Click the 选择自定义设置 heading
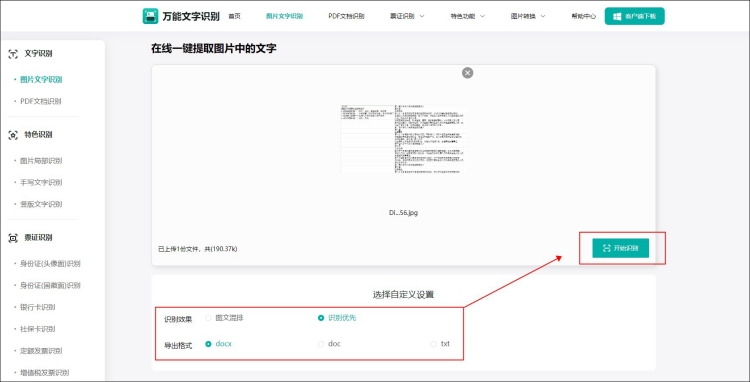 click(403, 295)
